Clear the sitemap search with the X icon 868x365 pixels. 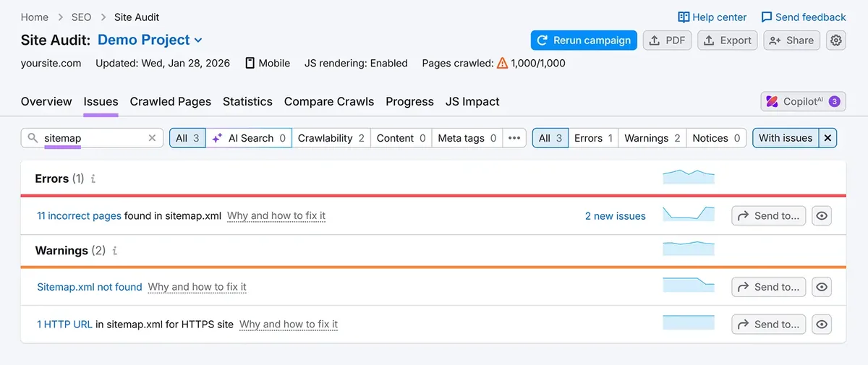tap(152, 138)
